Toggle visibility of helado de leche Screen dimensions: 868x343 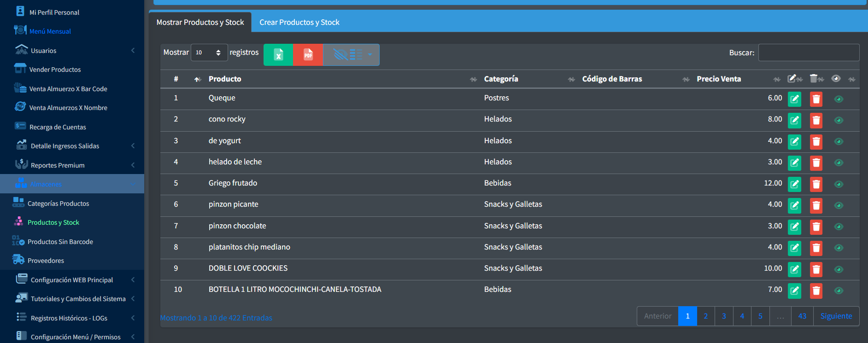click(839, 163)
